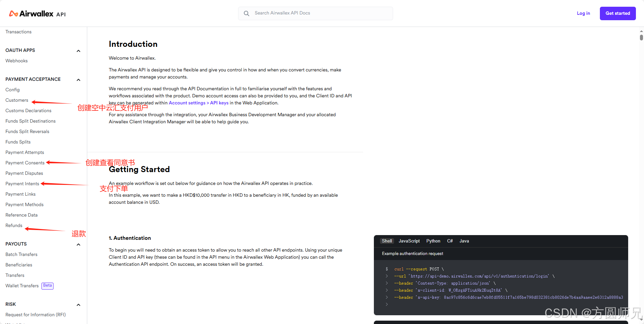The image size is (644, 324).
Task: Open Request for Information (RFI)
Action: (x=35, y=315)
